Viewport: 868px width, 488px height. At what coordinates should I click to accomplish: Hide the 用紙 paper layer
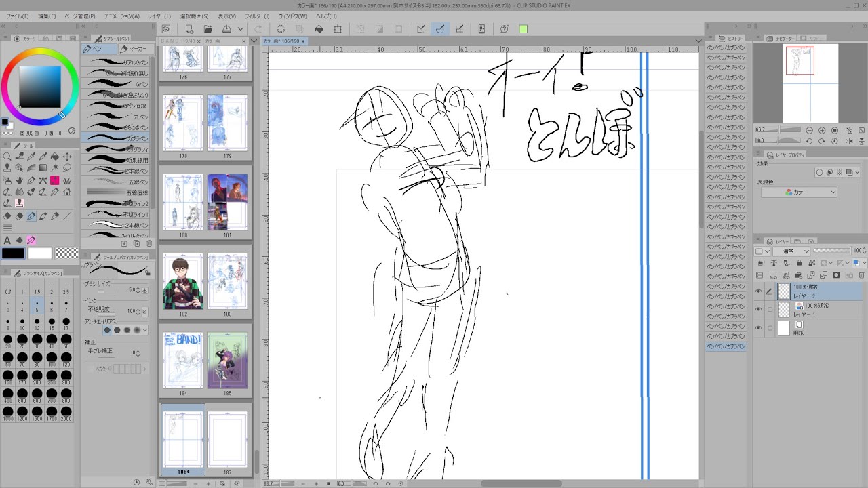758,327
